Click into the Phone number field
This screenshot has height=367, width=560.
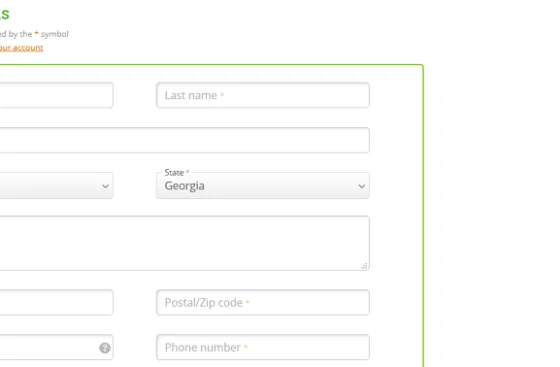point(263,347)
